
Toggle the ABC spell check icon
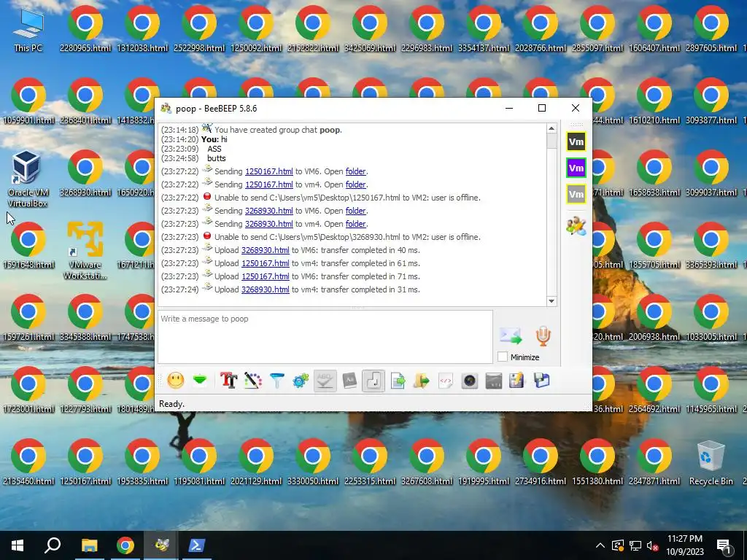(325, 381)
